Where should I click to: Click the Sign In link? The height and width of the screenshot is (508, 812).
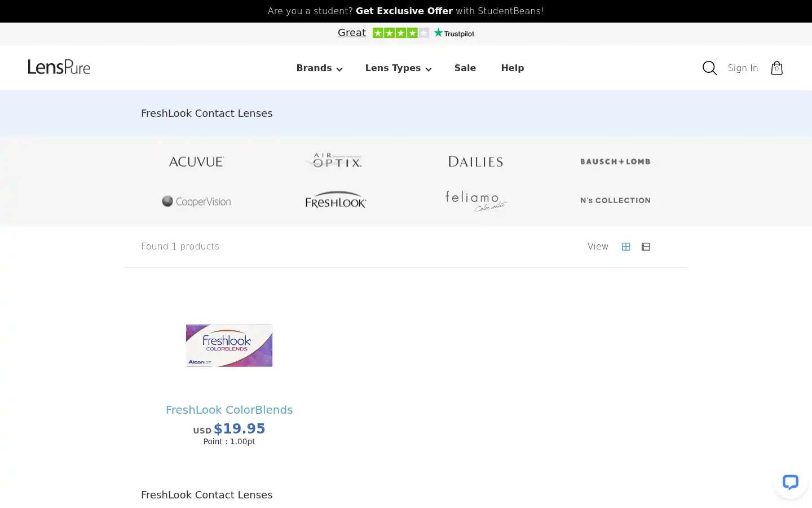(x=743, y=68)
